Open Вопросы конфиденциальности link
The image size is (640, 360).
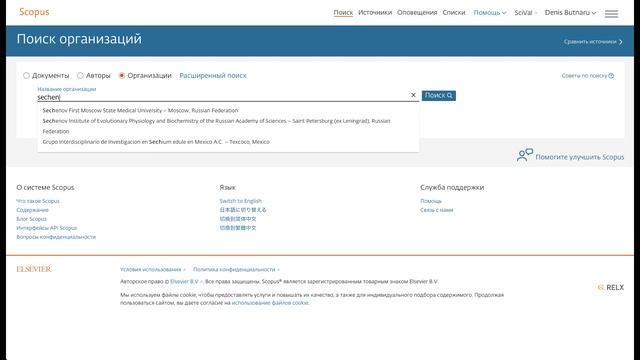[x=56, y=237]
